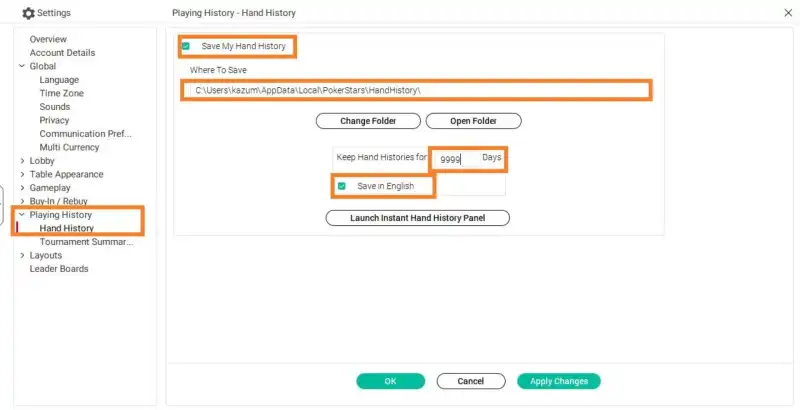Collapse the Global tree section
Screen dimensions: 800x410
point(22,66)
